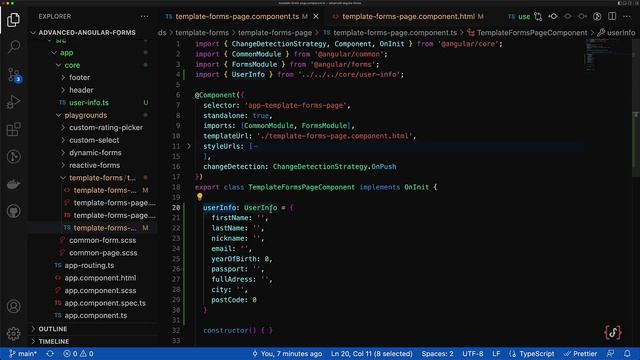This screenshot has height=360, width=640.
Task: Open the GitHub view in activity bar
Action: (x=13, y=211)
